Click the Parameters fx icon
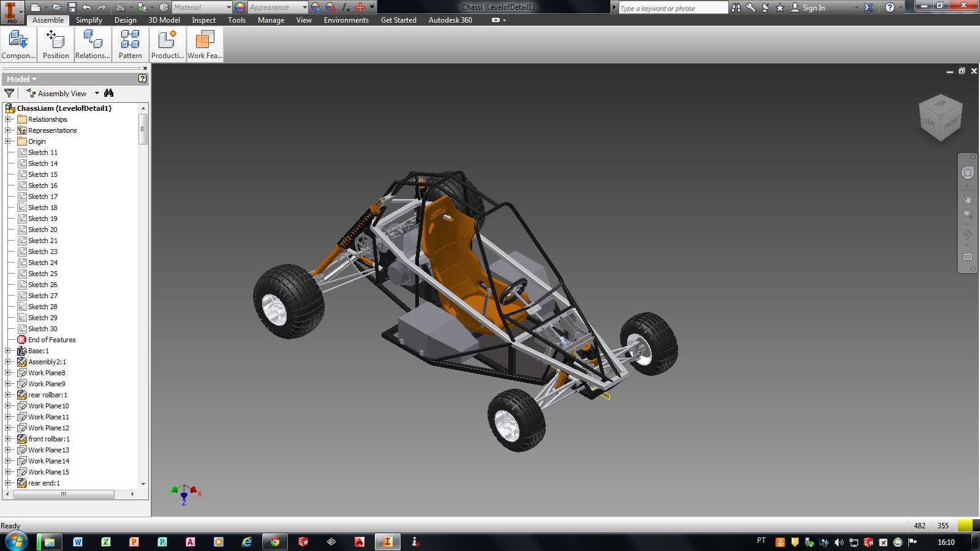The width and height of the screenshot is (980, 551). pyautogui.click(x=345, y=7)
